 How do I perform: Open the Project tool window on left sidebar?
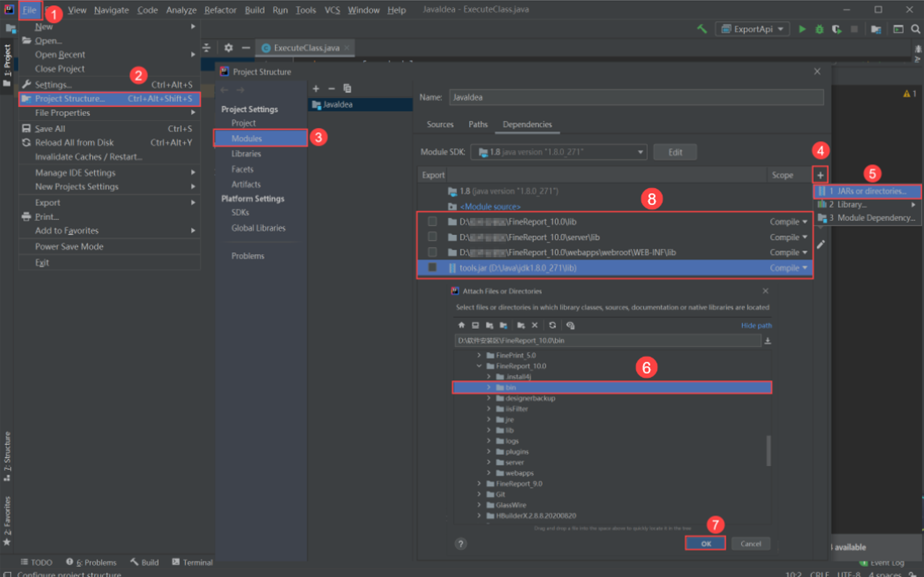point(7,65)
